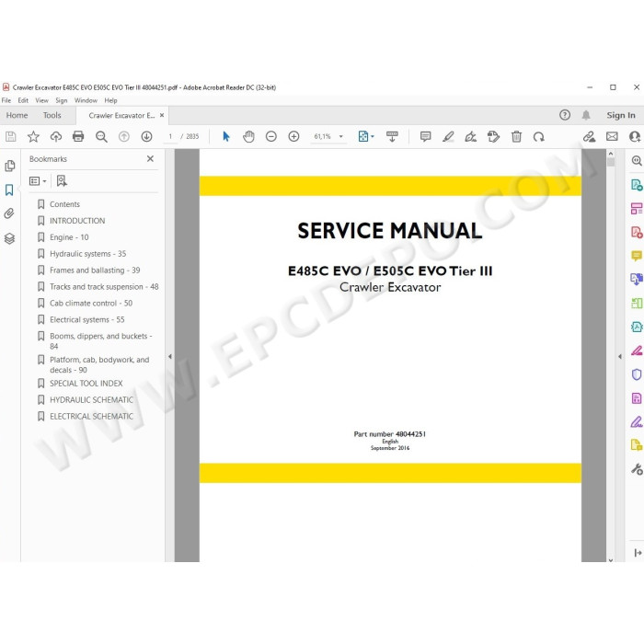
Task: Collapse the left navigation pane arrow
Action: pos(169,357)
